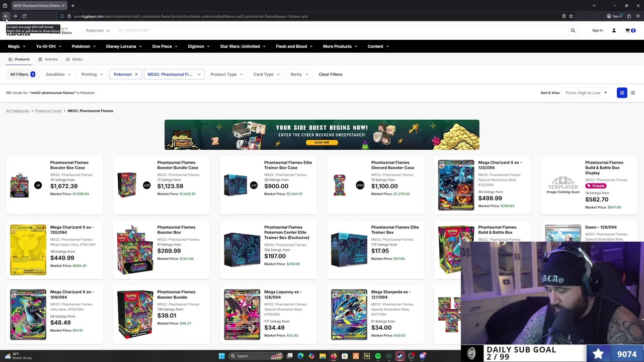The width and height of the screenshot is (644, 362).
Task: Open Reader view icon in address bar
Action: pyautogui.click(x=563, y=16)
